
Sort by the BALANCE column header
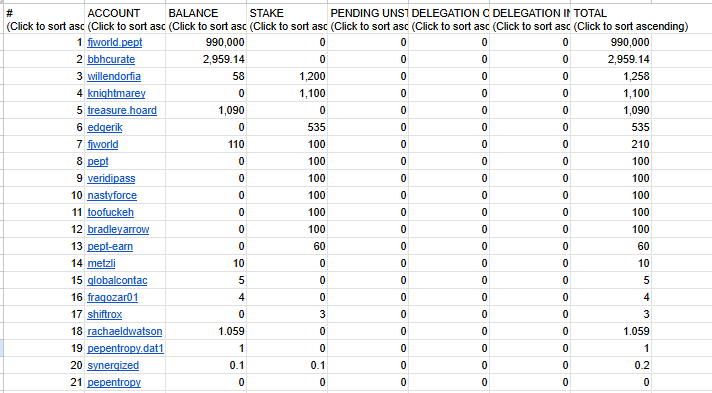(206, 20)
